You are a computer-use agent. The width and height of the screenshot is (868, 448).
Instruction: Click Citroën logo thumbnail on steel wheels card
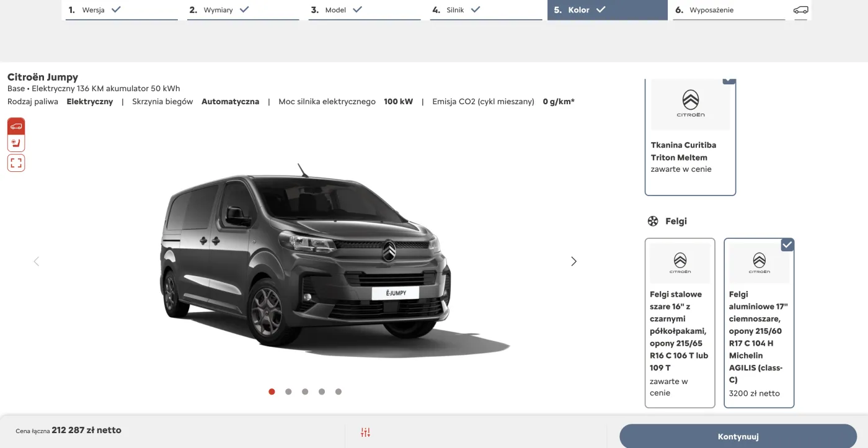(x=680, y=263)
